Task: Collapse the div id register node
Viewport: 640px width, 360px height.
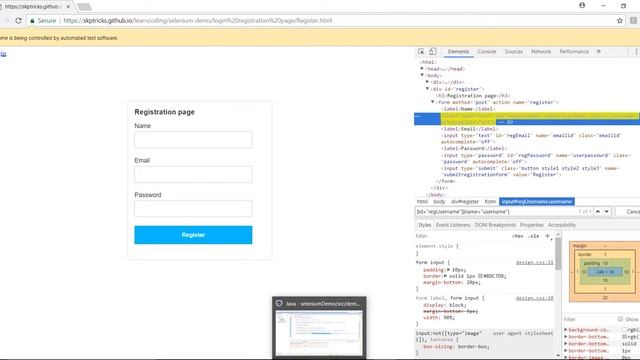Action: [x=427, y=89]
